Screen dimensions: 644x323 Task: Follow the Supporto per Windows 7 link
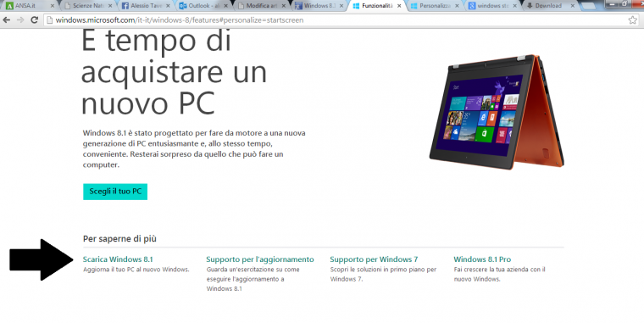[x=374, y=259]
